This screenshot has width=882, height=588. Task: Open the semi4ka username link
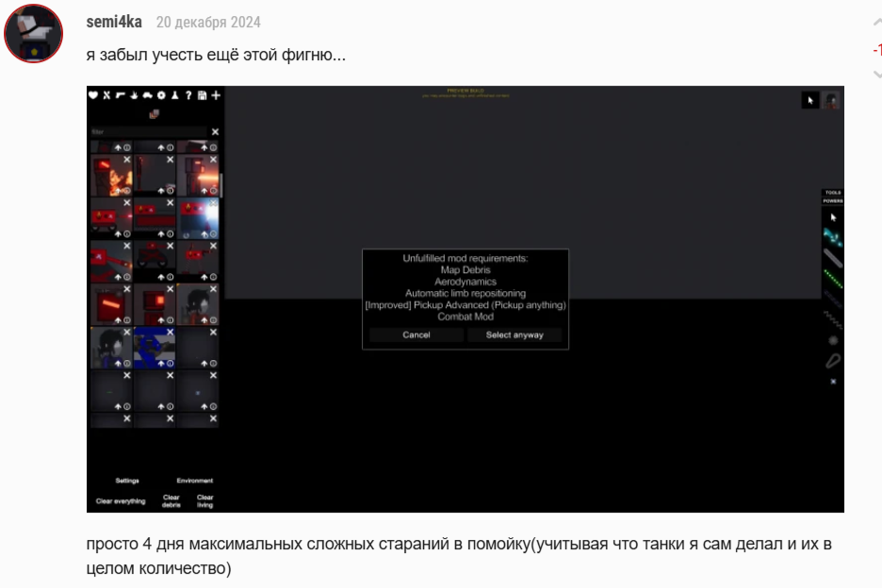[114, 22]
